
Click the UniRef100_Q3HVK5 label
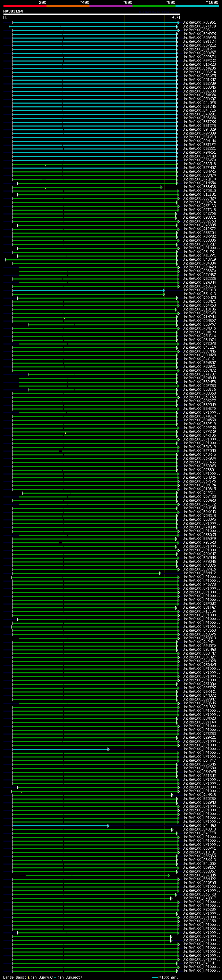(199, 172)
